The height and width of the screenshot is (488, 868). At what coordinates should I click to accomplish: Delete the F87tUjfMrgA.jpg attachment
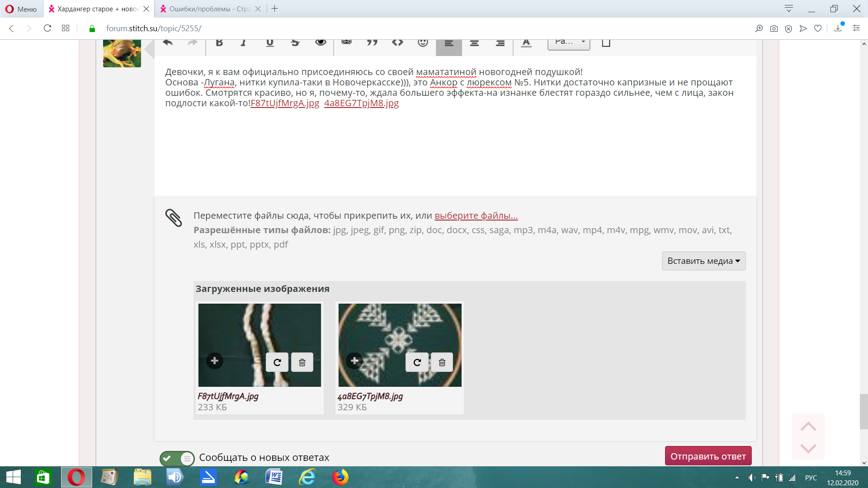tap(302, 362)
